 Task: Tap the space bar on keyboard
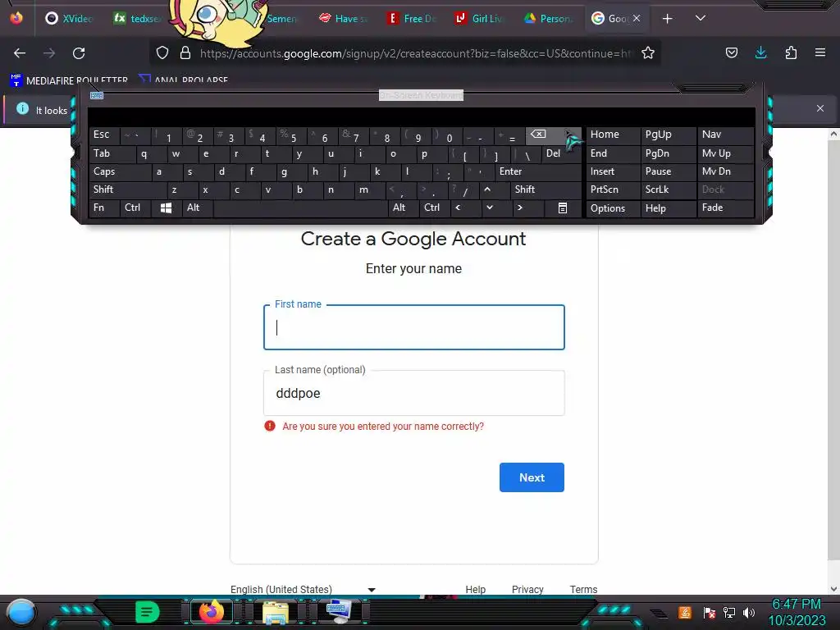(300, 208)
